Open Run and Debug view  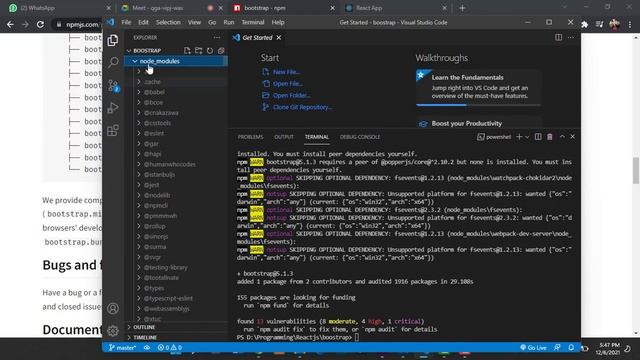point(113,108)
